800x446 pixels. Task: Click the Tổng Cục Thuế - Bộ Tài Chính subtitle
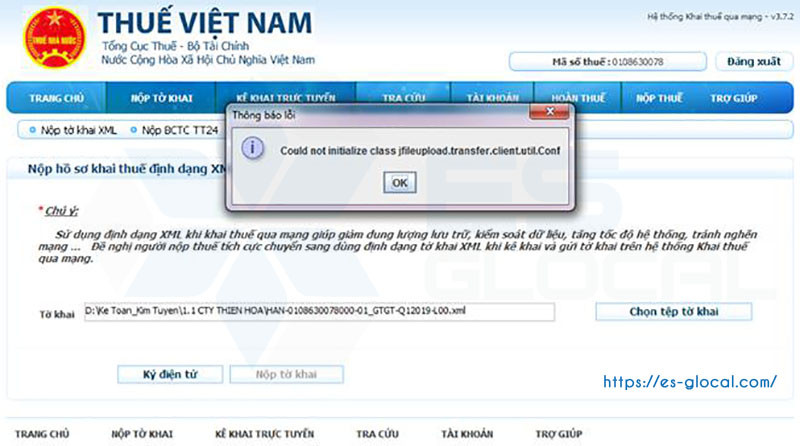click(x=175, y=46)
